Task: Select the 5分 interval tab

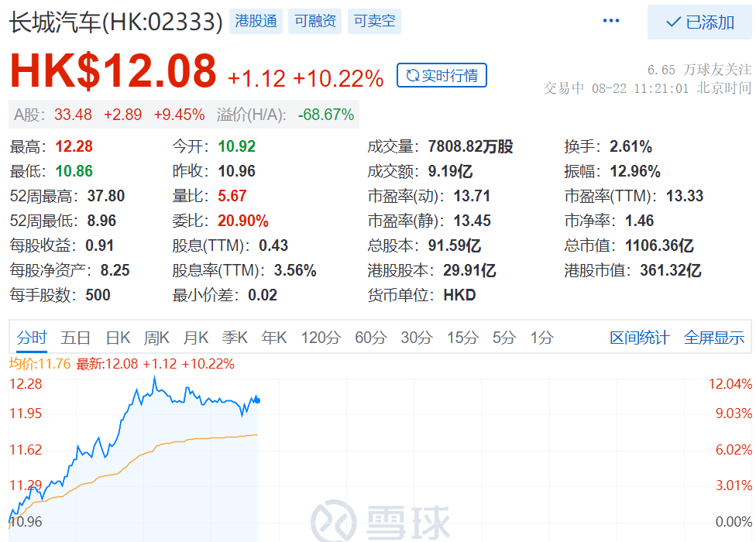Action: click(x=503, y=338)
